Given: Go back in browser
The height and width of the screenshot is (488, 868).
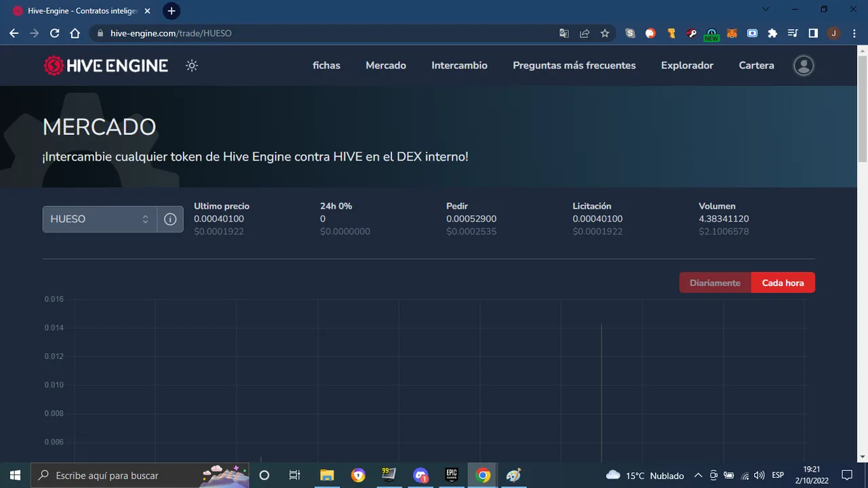Looking at the screenshot, I should pos(14,33).
